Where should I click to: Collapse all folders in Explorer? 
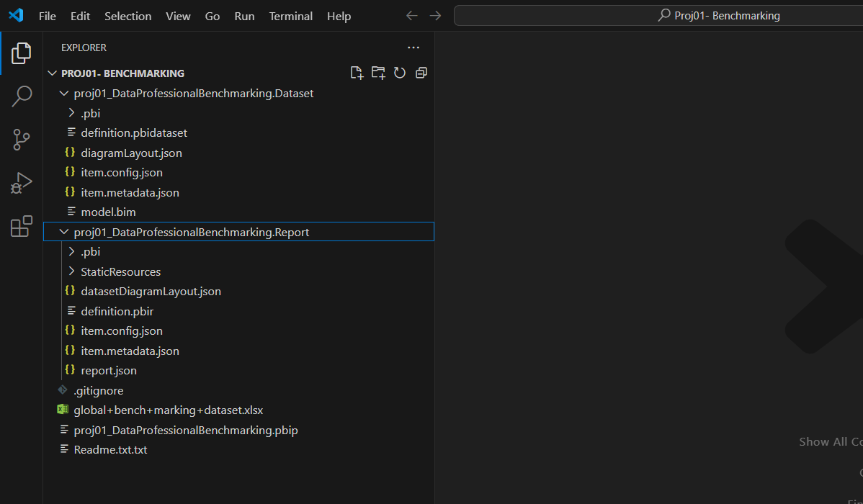[x=421, y=72]
